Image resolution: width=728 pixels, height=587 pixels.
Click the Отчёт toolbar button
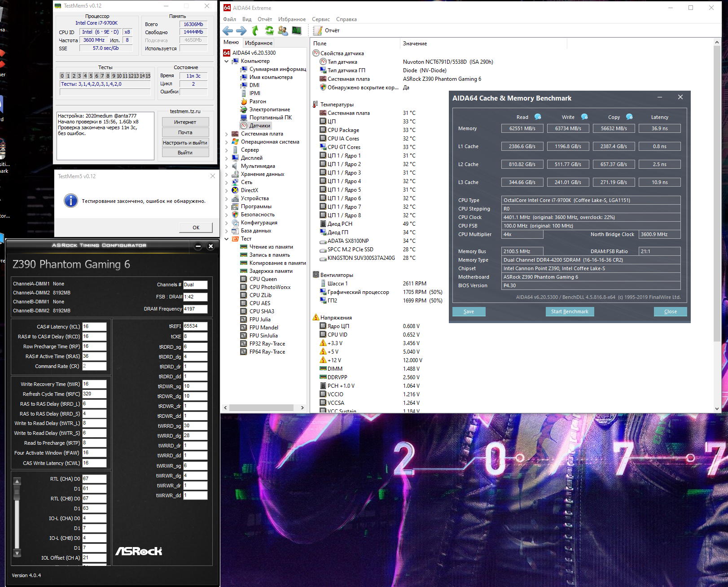326,31
